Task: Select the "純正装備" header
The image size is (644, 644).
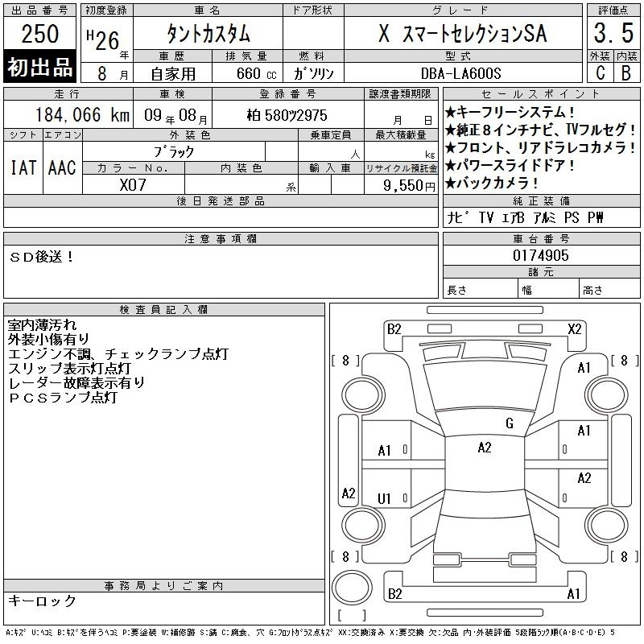Action: (x=541, y=200)
